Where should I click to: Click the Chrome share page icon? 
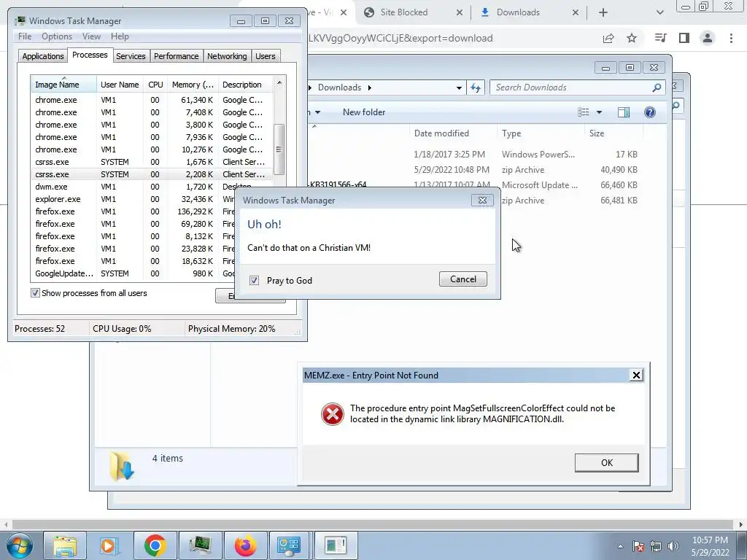click(x=608, y=38)
